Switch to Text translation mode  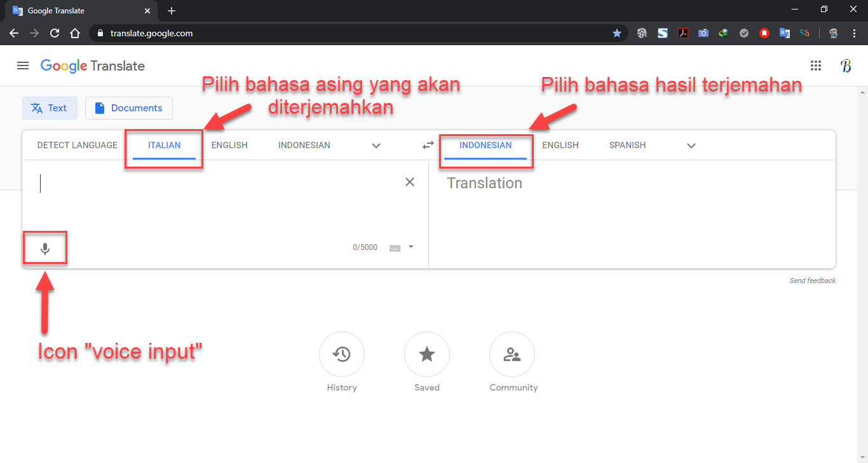pyautogui.click(x=50, y=108)
